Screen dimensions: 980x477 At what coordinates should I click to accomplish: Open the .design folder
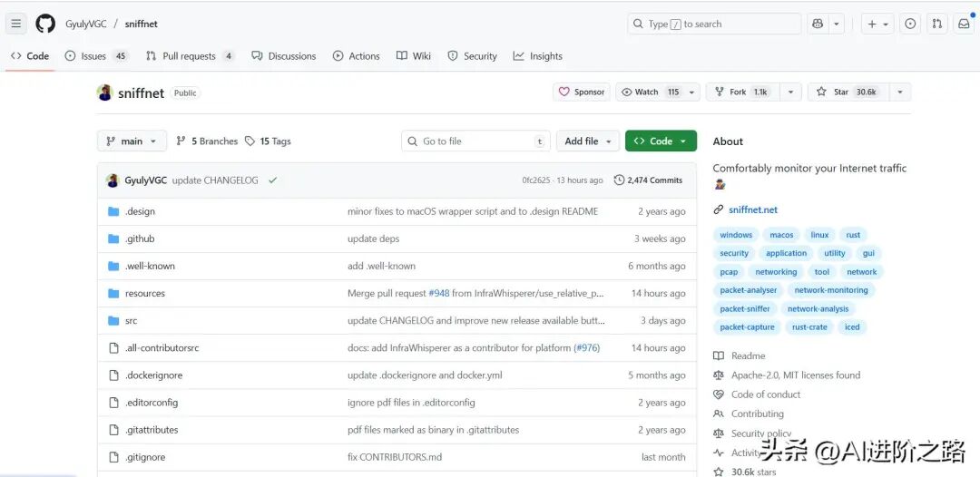click(140, 211)
